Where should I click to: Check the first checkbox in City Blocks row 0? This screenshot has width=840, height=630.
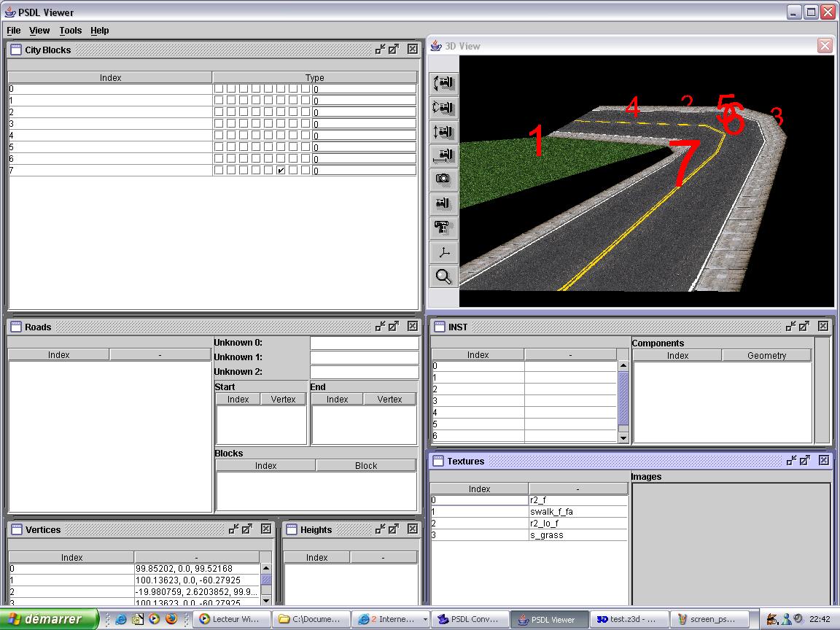tap(218, 89)
